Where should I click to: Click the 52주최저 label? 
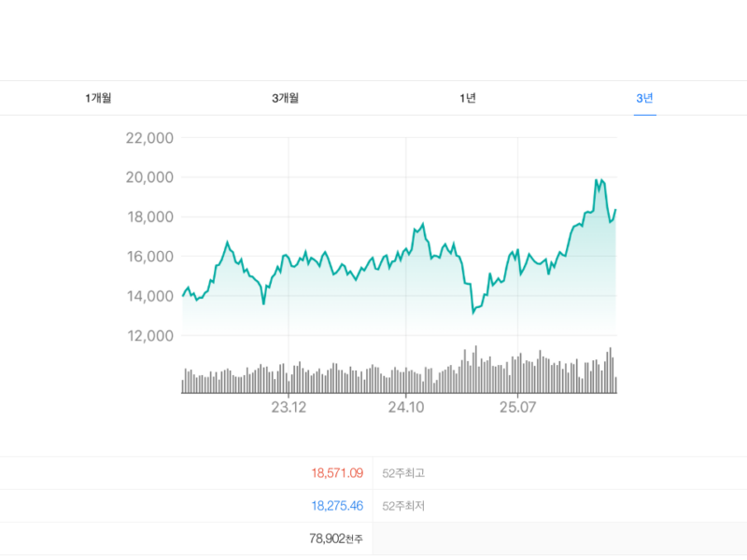coord(403,506)
